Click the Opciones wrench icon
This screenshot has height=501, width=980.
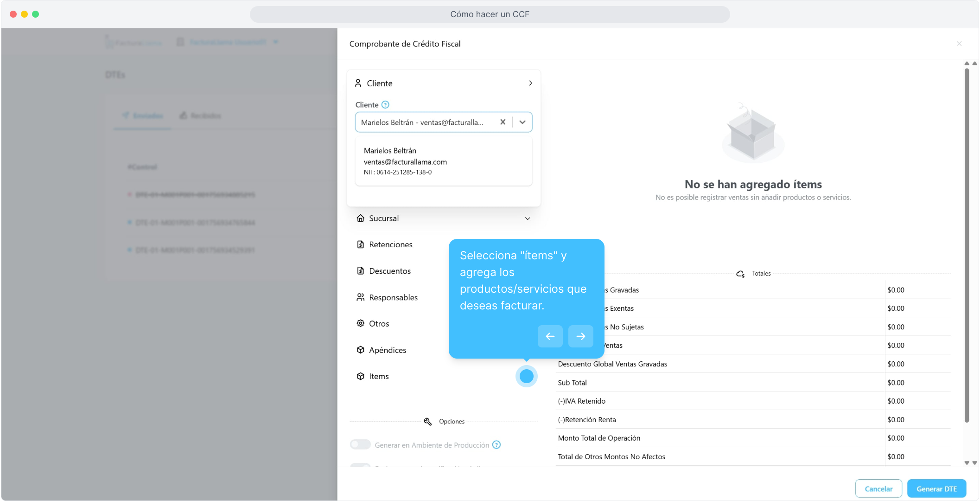coord(427,421)
